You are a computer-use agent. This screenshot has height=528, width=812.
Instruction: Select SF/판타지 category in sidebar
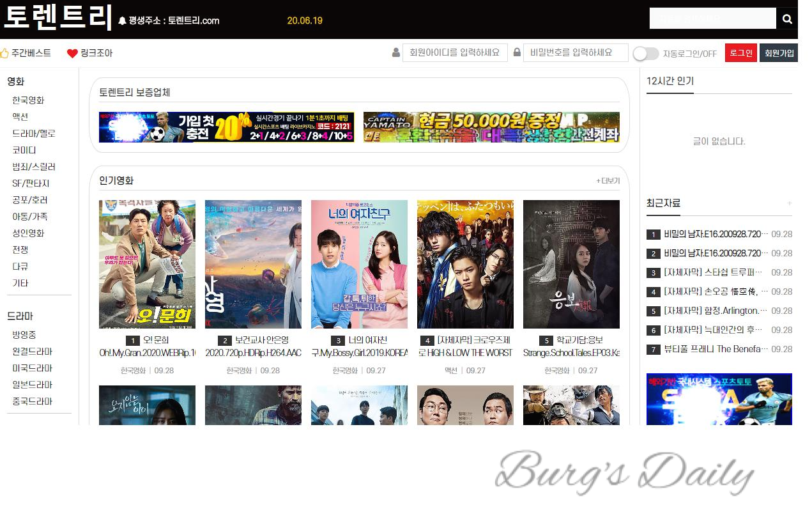tap(31, 183)
